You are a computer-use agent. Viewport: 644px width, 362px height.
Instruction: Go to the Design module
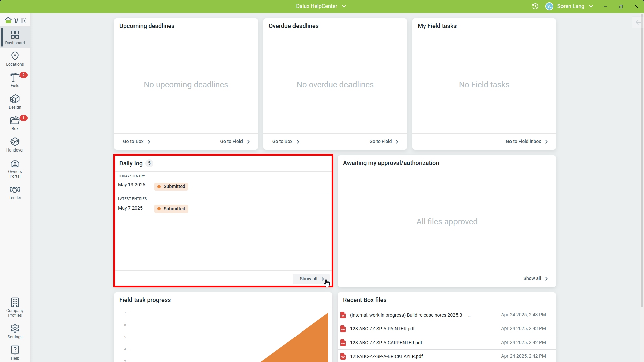click(15, 102)
